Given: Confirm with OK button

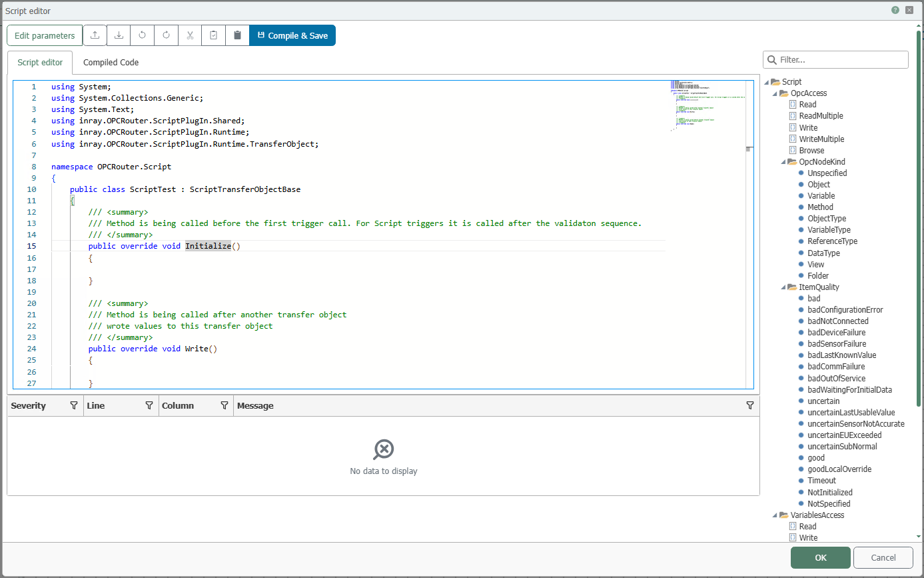Looking at the screenshot, I should (x=821, y=557).
